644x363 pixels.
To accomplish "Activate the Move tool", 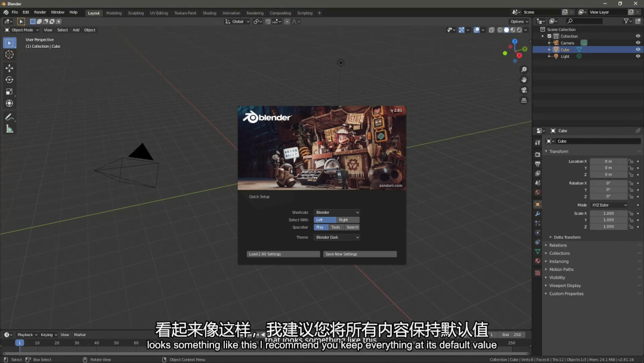I will [x=10, y=68].
